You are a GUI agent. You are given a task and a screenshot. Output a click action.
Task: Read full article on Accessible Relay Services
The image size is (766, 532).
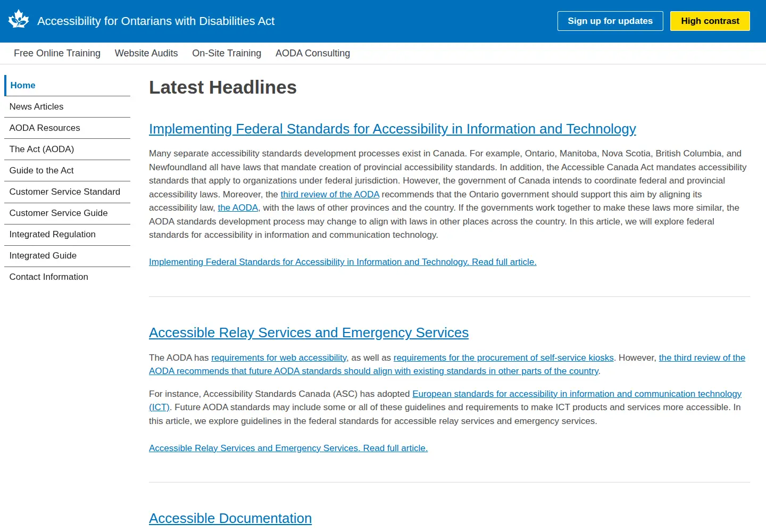(x=288, y=448)
